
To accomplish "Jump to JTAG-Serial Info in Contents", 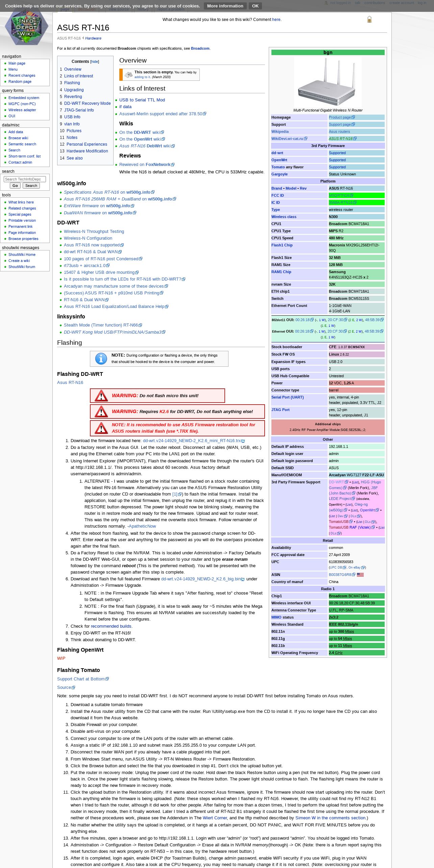I will (x=79, y=110).
